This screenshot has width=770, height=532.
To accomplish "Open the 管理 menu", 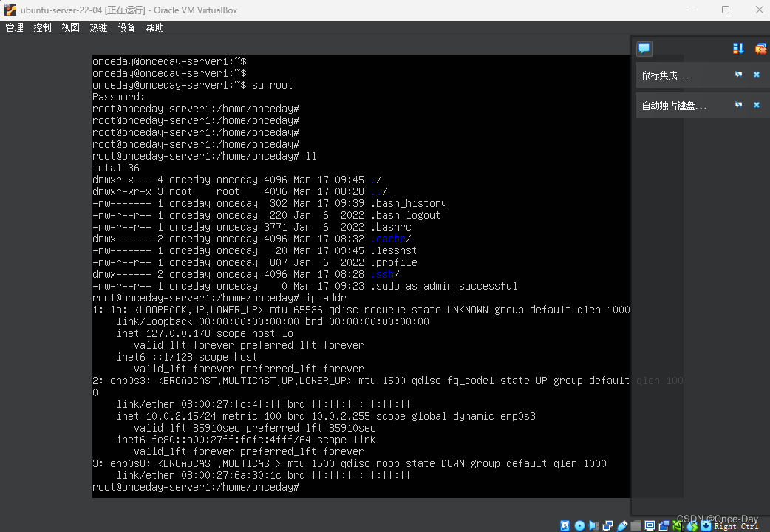I will pos(14,27).
